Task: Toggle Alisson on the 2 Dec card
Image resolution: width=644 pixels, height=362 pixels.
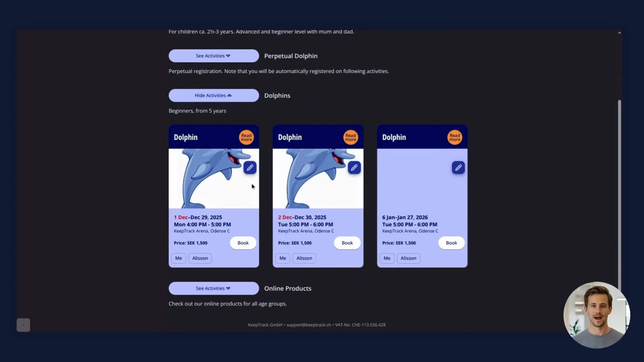Action: click(304, 258)
